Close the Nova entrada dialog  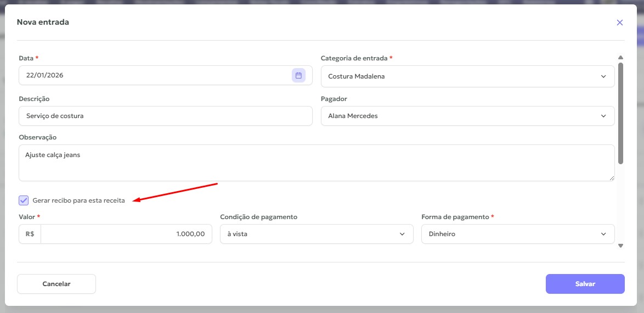pyautogui.click(x=619, y=23)
